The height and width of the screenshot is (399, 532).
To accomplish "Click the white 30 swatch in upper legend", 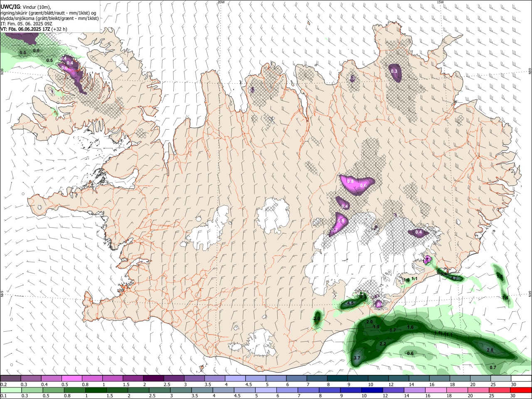I will click(x=521, y=379).
